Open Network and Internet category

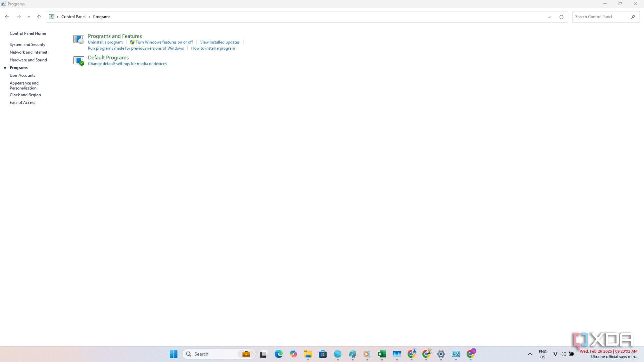point(28,52)
